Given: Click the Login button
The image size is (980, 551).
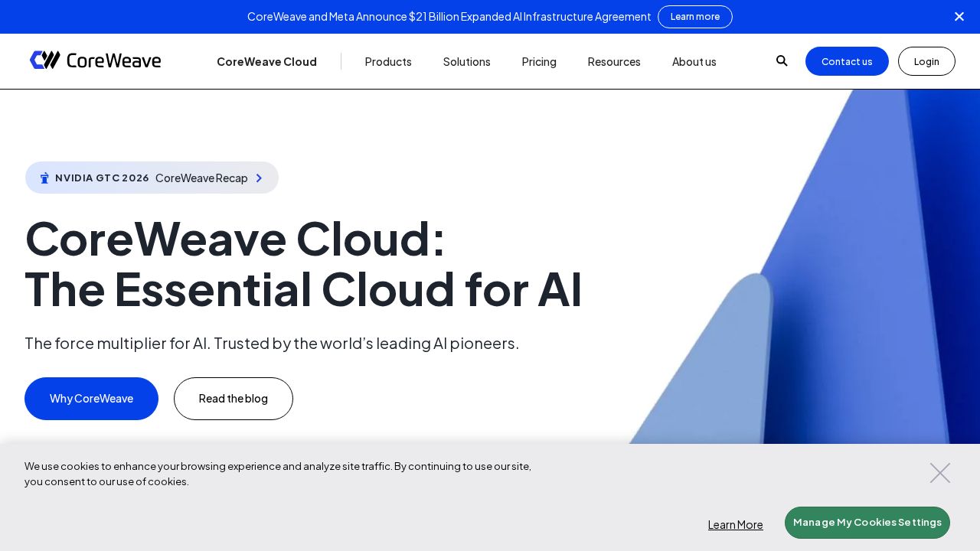Looking at the screenshot, I should tap(926, 61).
